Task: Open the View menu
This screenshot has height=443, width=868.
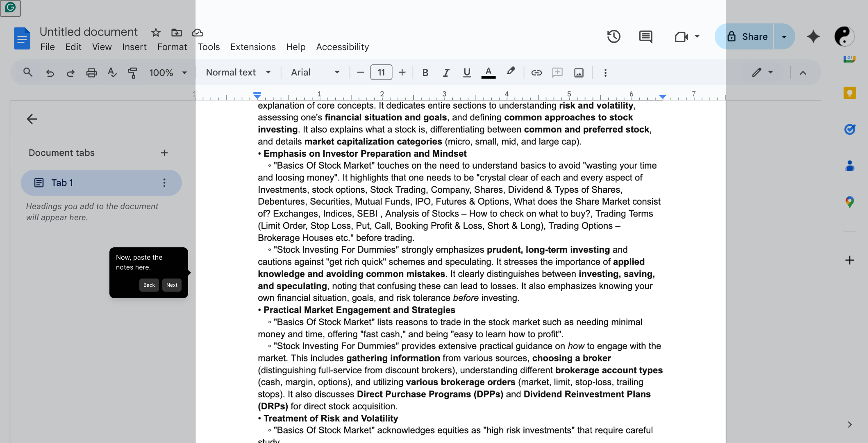Action: tap(102, 47)
